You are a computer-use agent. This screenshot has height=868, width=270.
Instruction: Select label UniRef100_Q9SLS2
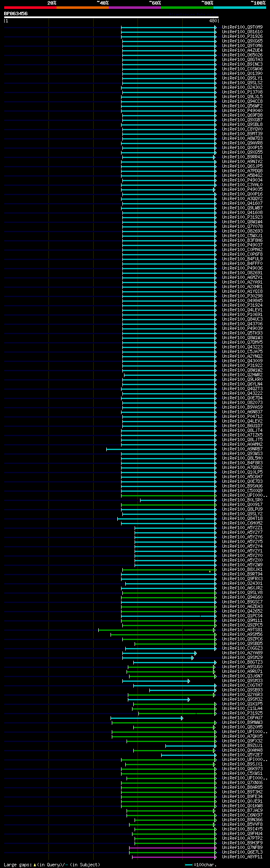pyautogui.click(x=242, y=83)
